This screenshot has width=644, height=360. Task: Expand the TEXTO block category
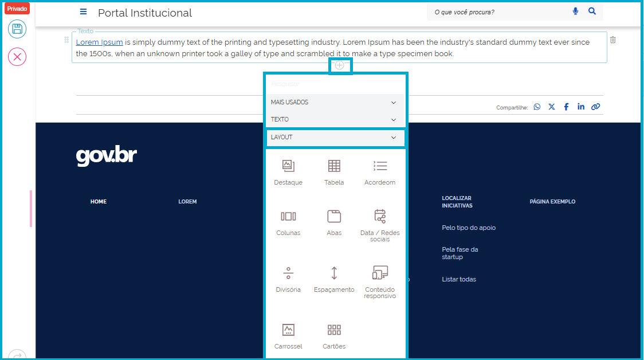(x=334, y=120)
